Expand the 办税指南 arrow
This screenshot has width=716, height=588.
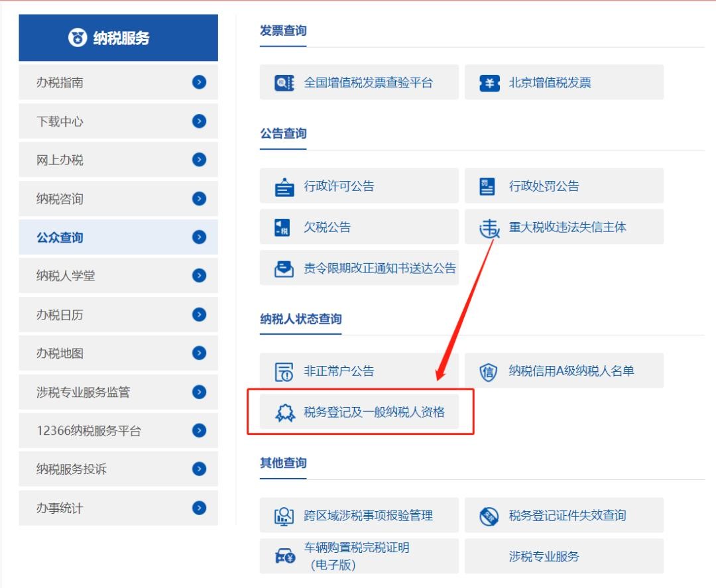tap(199, 82)
